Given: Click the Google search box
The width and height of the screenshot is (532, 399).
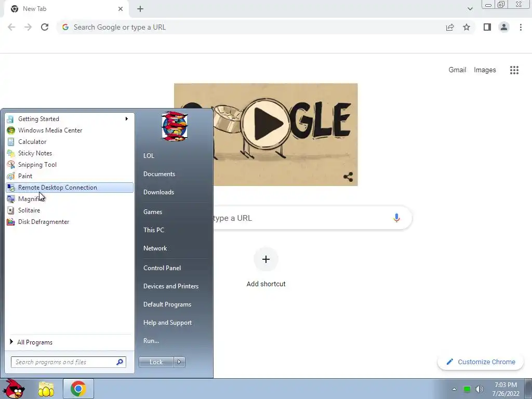Looking at the screenshot, I should tap(312, 218).
